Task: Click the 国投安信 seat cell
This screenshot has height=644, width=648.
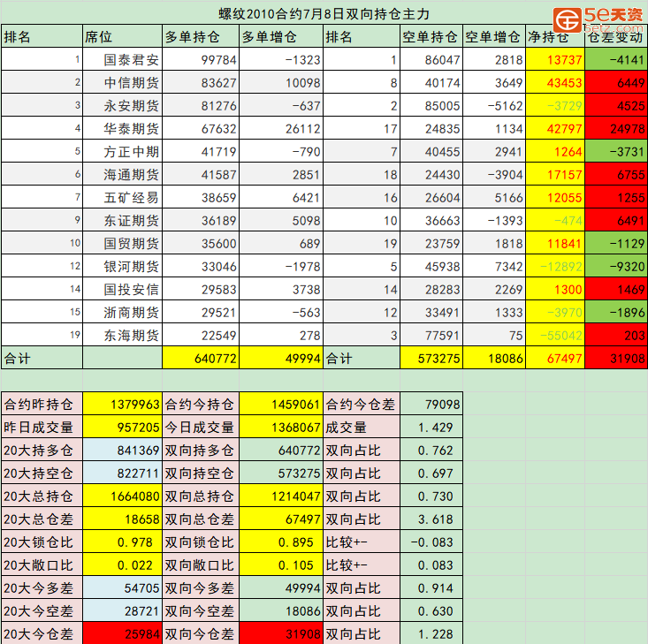Action: pos(122,290)
